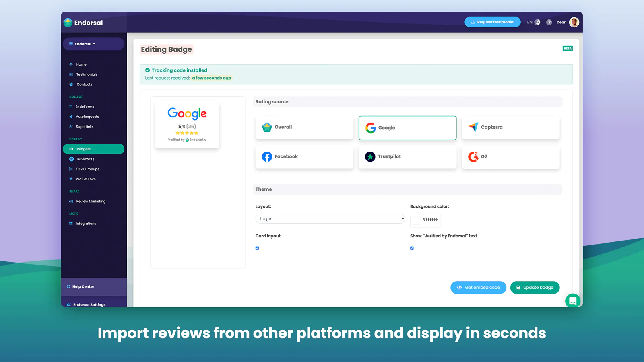Select Google rating source card
The image size is (644, 362).
click(x=407, y=128)
